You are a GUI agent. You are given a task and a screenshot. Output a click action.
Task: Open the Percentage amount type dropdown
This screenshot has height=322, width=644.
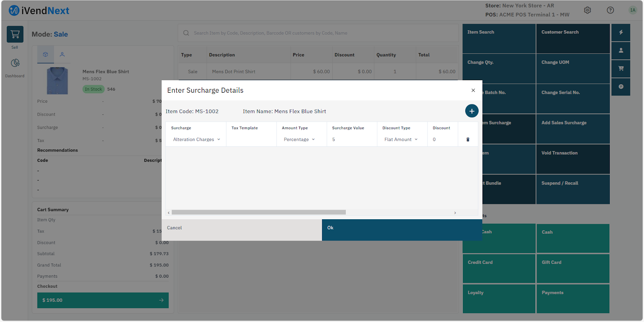(x=299, y=139)
